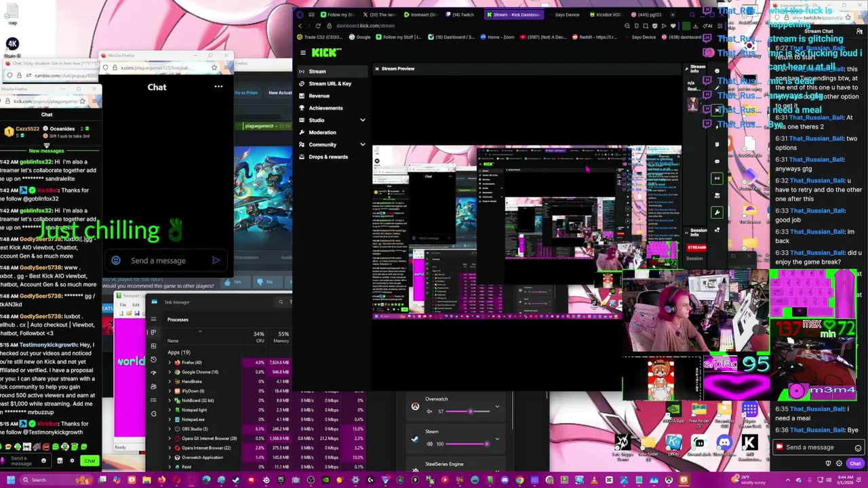Open Achievements in Kick sidebar
Screen dimensions: 868x488
coord(325,108)
